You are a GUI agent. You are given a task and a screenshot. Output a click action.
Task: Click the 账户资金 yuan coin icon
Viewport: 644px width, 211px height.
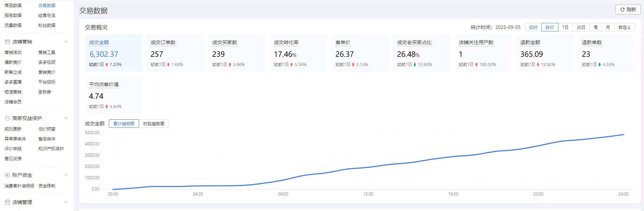7,175
